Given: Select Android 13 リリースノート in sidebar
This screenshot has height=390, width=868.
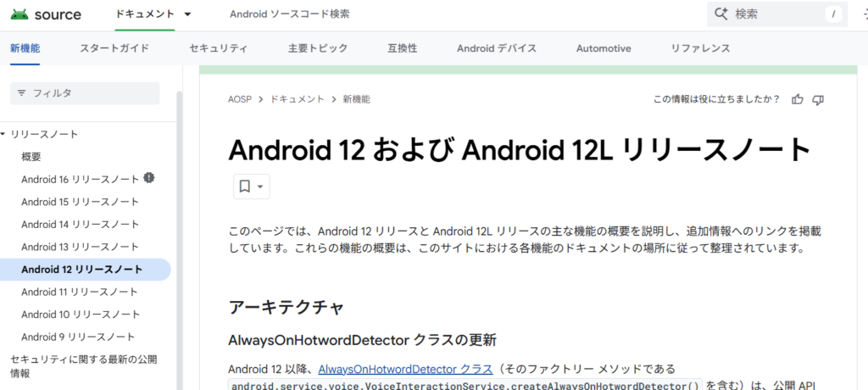Looking at the screenshot, I should point(80,247).
